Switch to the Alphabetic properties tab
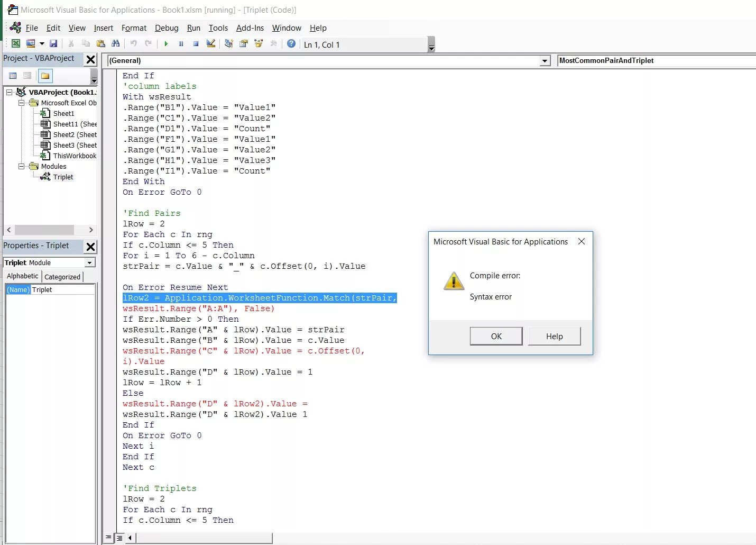 (x=22, y=276)
